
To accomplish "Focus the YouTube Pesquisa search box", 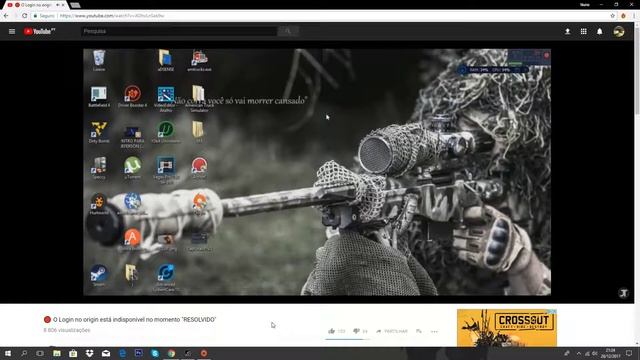I will (179, 31).
